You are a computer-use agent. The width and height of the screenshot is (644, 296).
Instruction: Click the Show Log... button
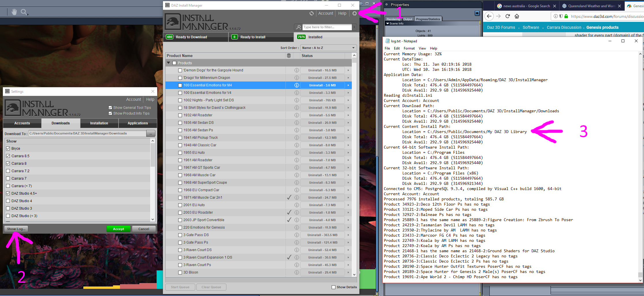point(16,229)
